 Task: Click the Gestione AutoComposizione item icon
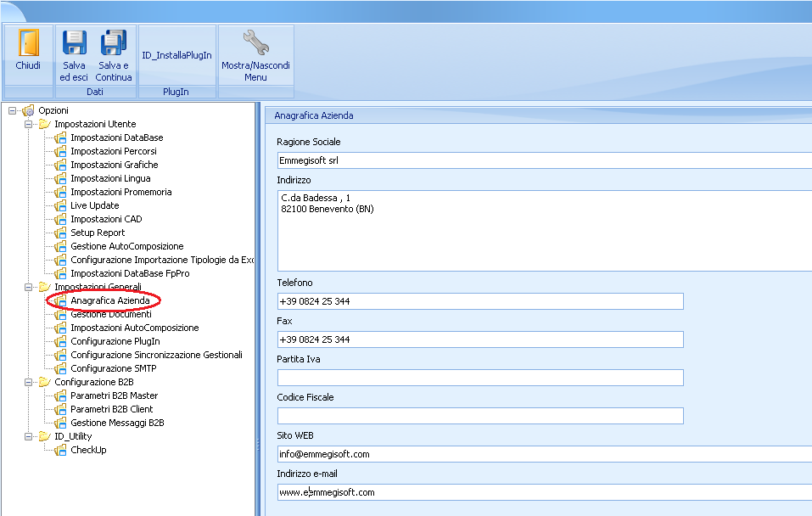click(60, 246)
